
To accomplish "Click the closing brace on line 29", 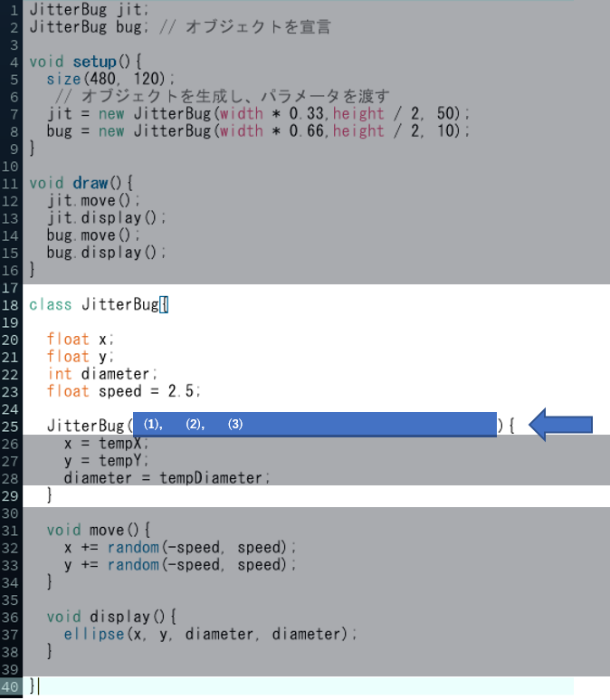I will [x=50, y=495].
